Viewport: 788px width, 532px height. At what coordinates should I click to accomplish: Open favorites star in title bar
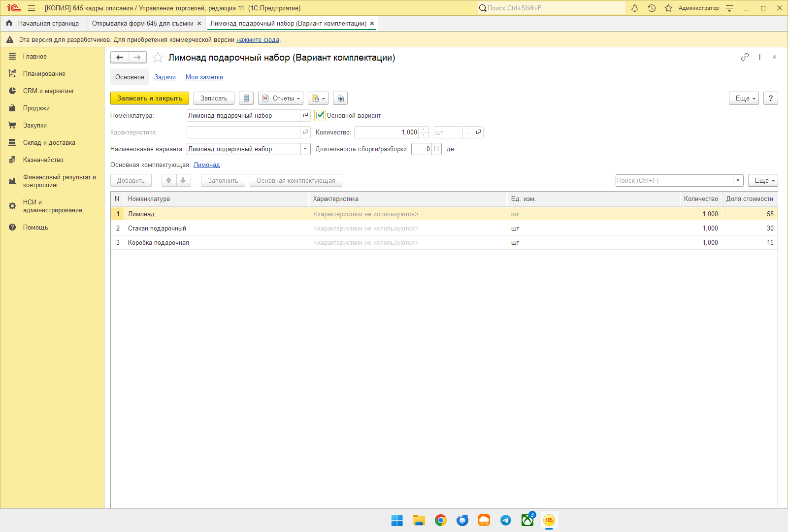point(668,8)
